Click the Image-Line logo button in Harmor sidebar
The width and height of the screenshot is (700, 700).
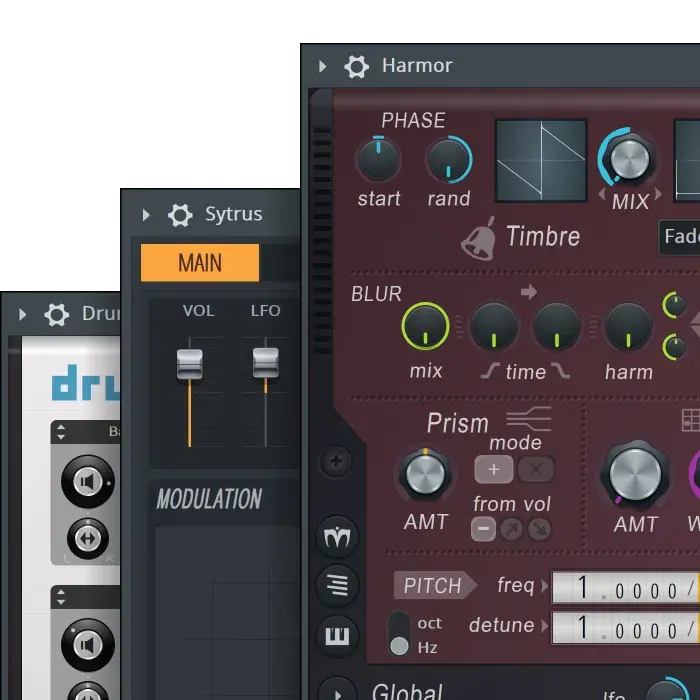click(x=338, y=537)
